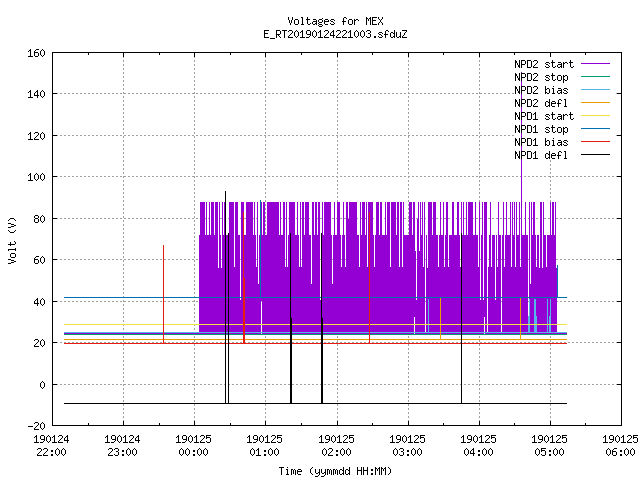
Task: Click the 'NPD1 start' legend label
Action: 544,116
